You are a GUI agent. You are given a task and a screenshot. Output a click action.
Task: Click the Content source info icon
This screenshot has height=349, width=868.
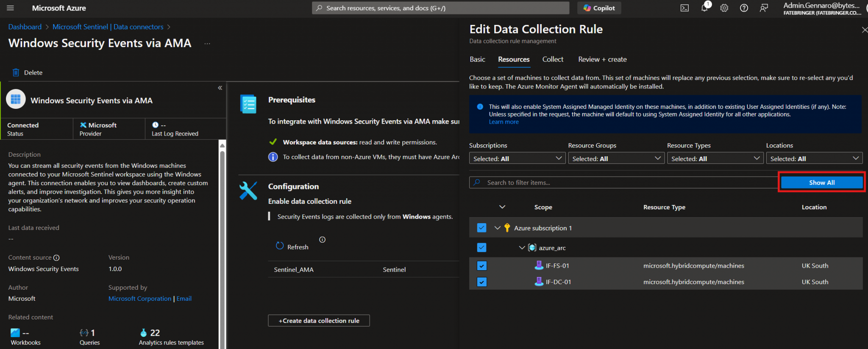[56, 258]
